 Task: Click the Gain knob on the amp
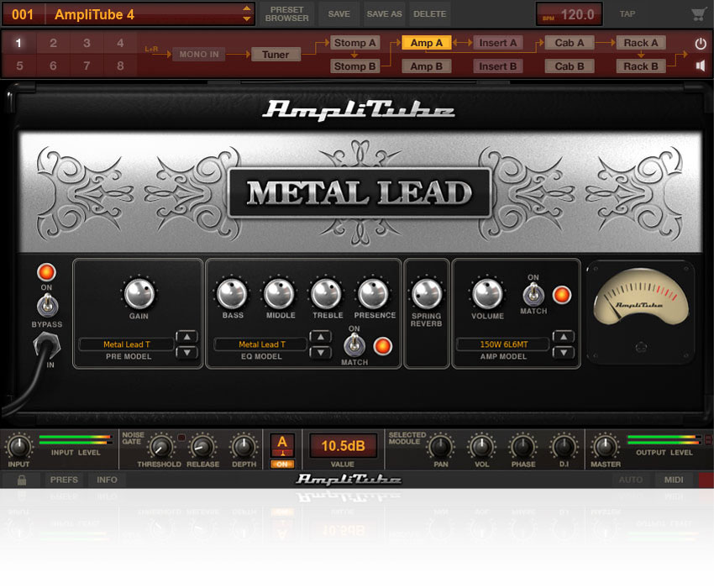click(x=139, y=294)
